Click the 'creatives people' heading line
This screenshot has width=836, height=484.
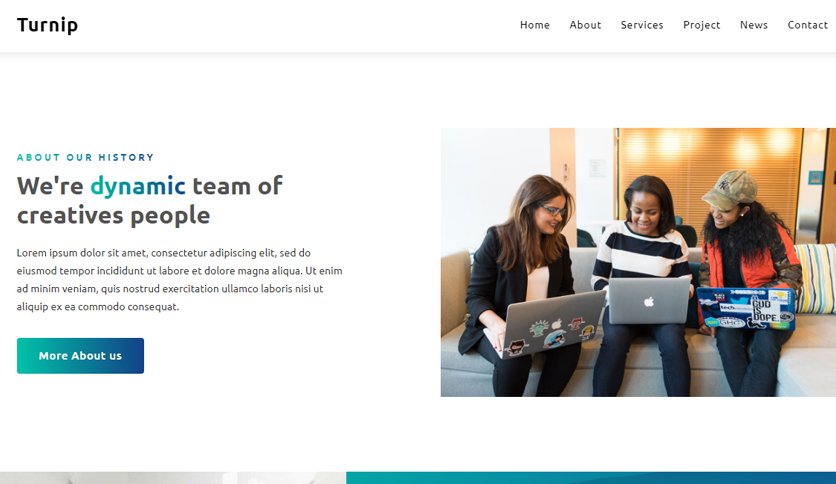click(x=113, y=215)
